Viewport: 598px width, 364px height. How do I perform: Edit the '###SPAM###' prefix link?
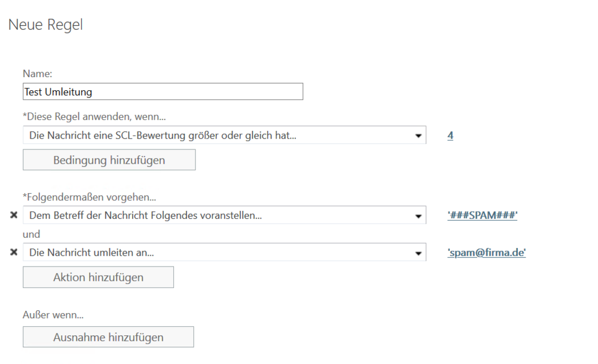[482, 215]
